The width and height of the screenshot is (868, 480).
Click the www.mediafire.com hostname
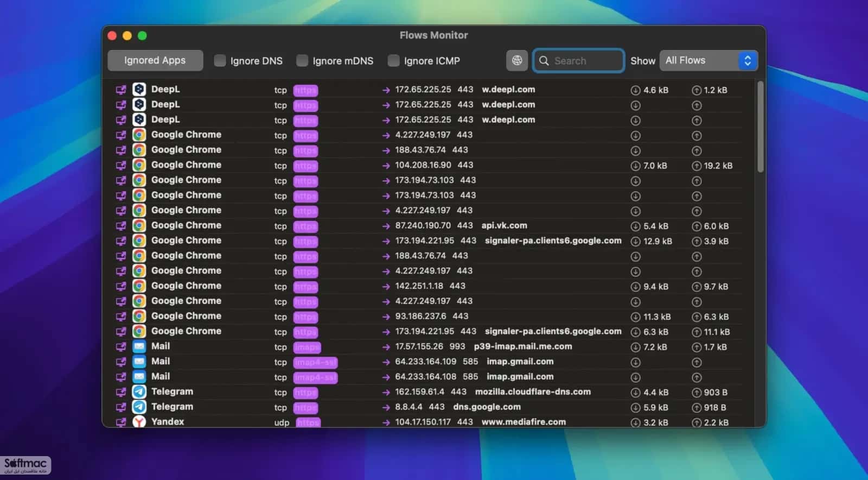point(524,422)
